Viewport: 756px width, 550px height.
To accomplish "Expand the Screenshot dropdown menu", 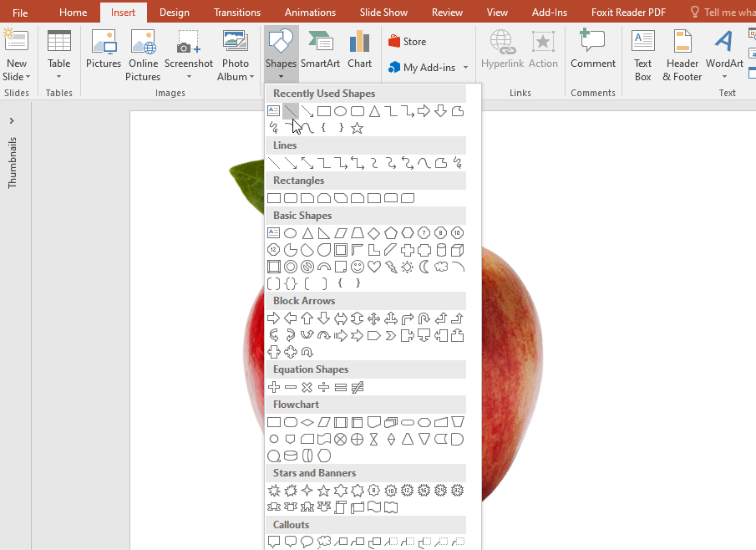I will click(x=189, y=77).
